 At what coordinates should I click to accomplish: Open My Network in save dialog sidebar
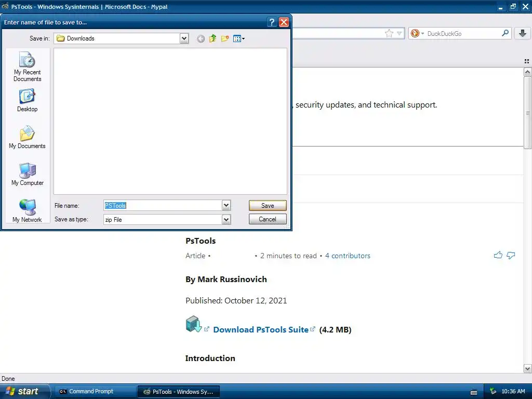27,211
